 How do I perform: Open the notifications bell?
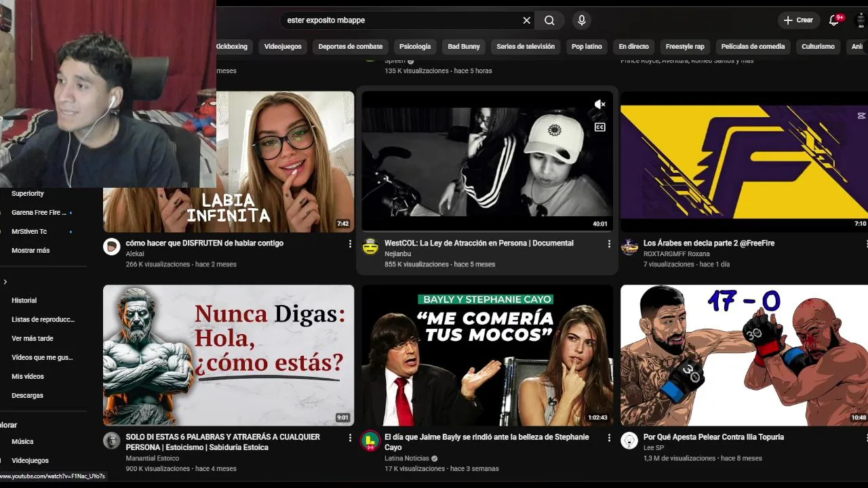[x=835, y=20]
